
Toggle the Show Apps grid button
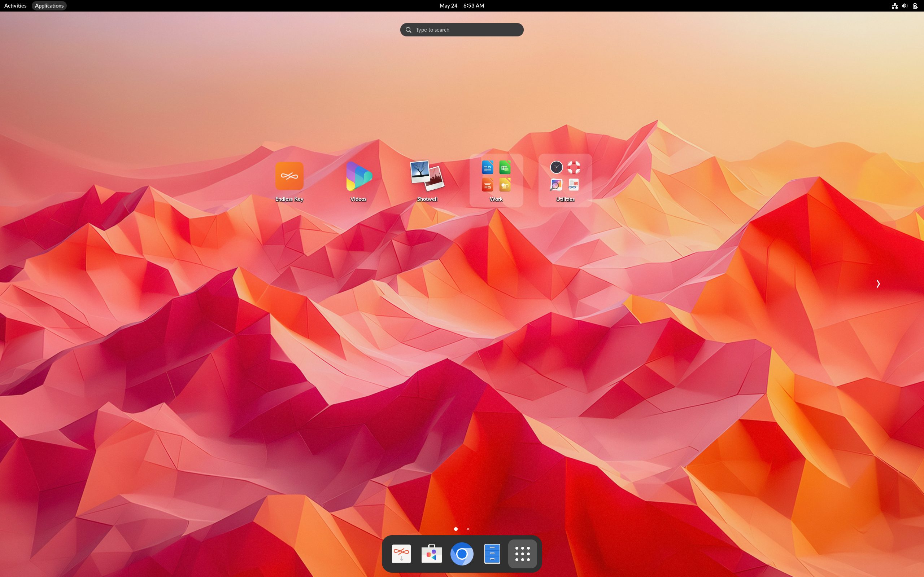coord(522,554)
